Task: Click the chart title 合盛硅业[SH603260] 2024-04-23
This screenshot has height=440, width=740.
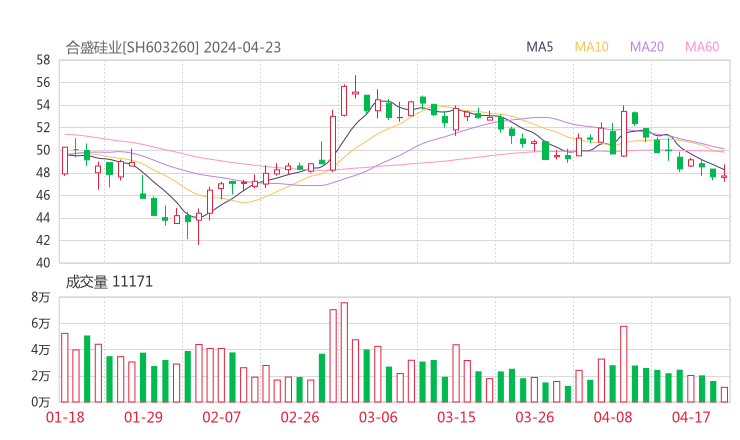Action: pyautogui.click(x=173, y=47)
